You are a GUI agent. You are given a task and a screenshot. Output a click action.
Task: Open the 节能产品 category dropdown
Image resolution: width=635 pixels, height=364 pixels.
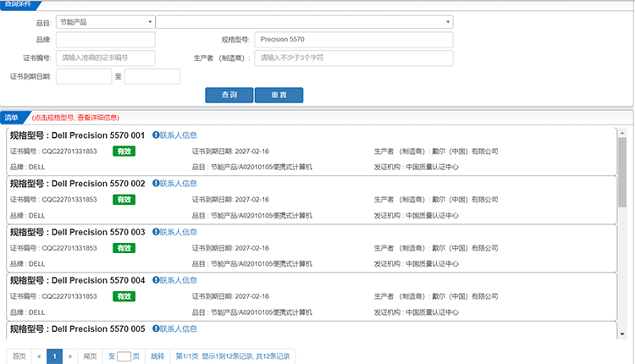(x=105, y=21)
